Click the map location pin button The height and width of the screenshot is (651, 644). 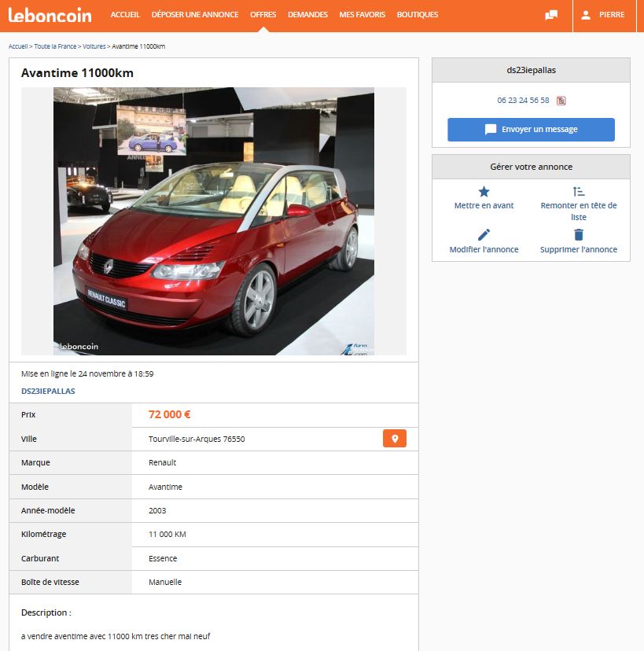(x=395, y=439)
